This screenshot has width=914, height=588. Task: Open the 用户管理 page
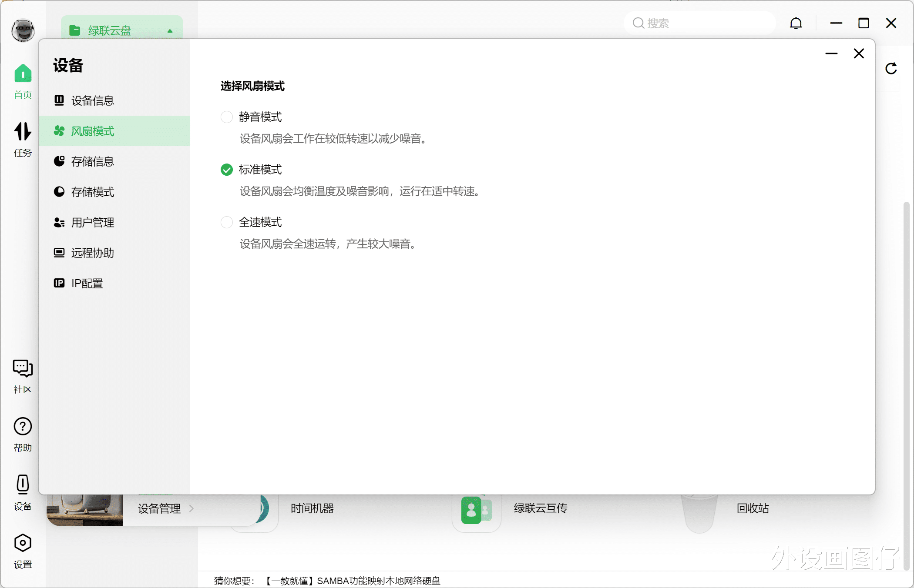93,222
